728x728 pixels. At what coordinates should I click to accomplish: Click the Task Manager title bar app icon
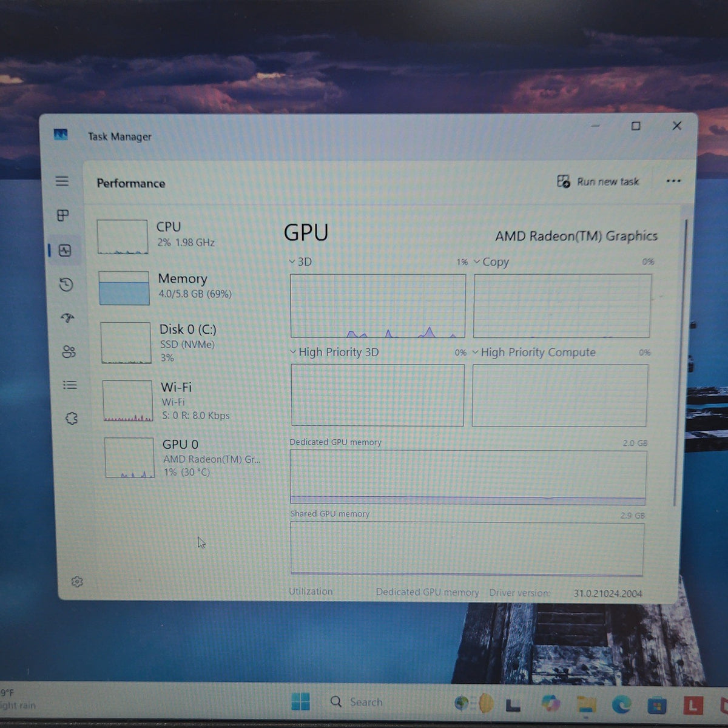(x=61, y=135)
